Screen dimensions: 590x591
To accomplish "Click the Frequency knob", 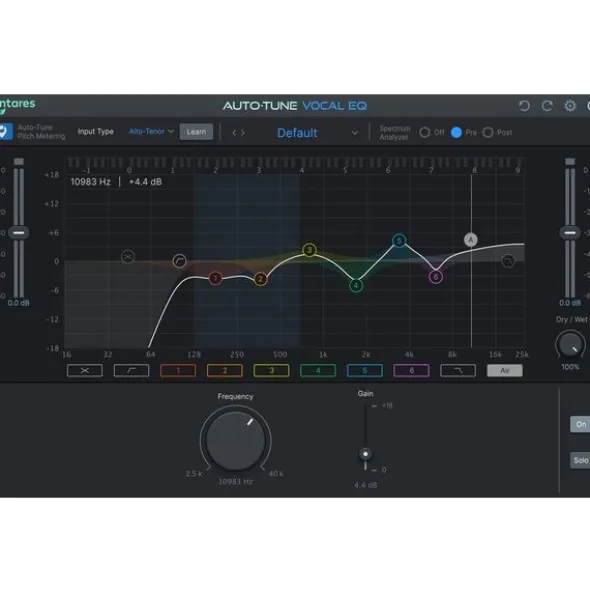I will click(x=235, y=440).
